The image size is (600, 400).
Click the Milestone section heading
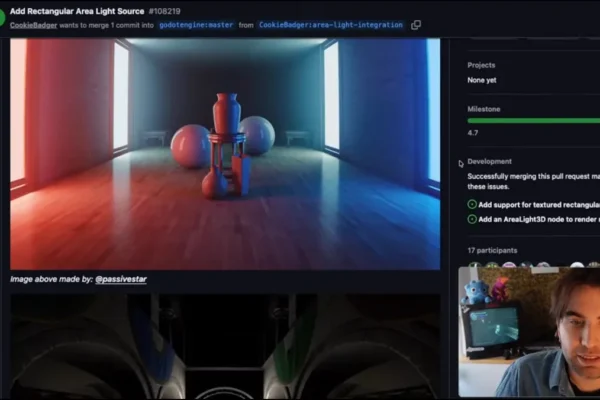pyautogui.click(x=484, y=109)
